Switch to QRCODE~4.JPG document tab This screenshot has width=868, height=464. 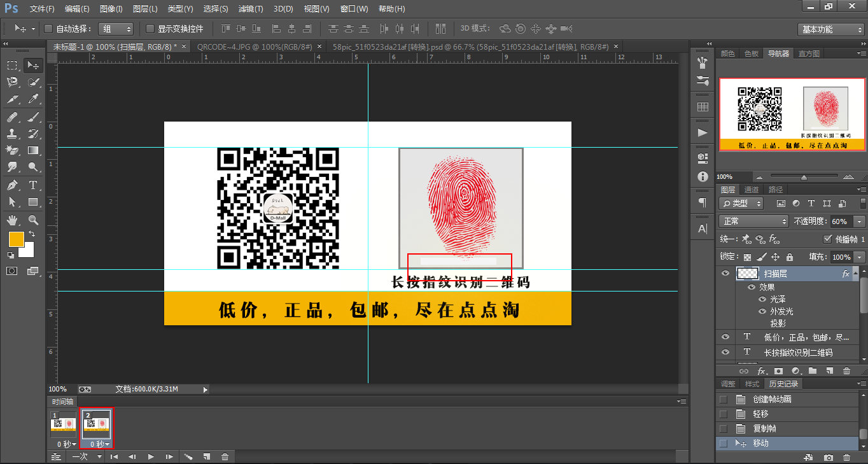(x=256, y=47)
